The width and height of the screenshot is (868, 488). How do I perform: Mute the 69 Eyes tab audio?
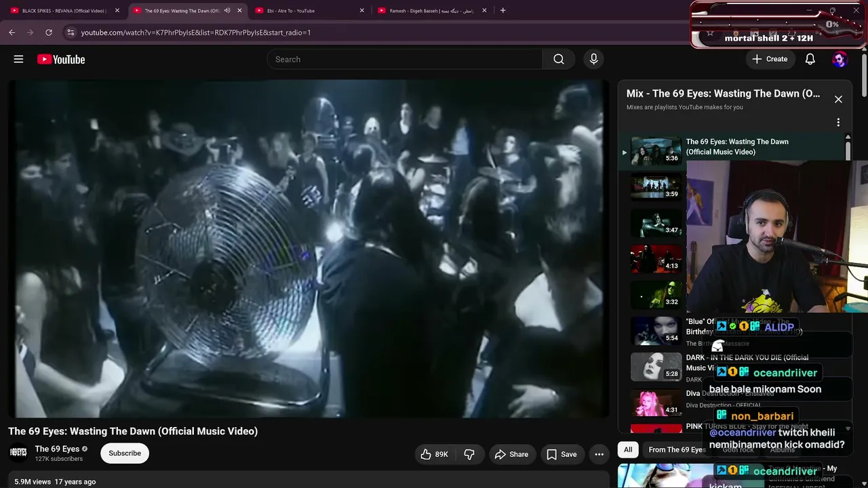(227, 10)
